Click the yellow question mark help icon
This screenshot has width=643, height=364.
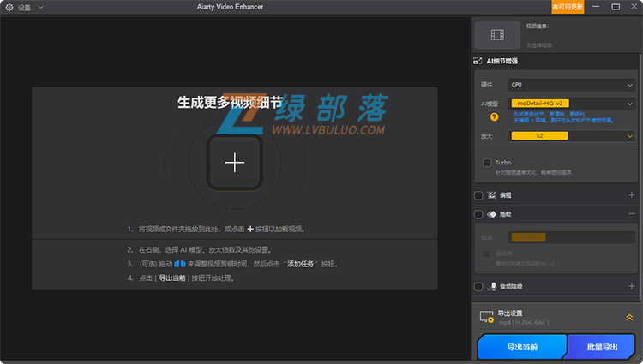[x=494, y=117]
